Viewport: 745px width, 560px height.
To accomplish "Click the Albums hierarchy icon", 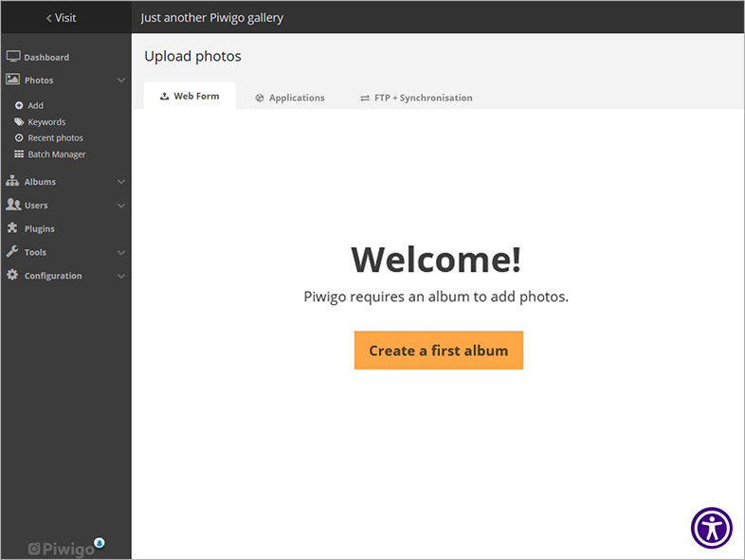I will pos(13,181).
